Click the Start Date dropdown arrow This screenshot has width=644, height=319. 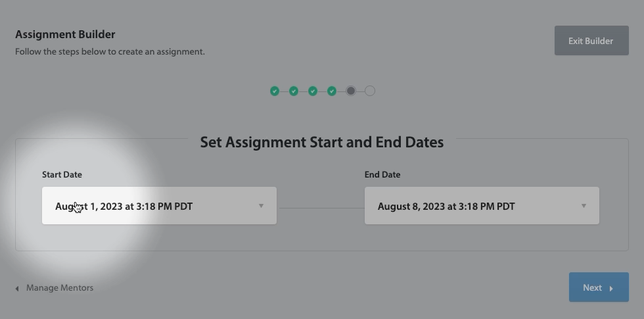coord(261,206)
